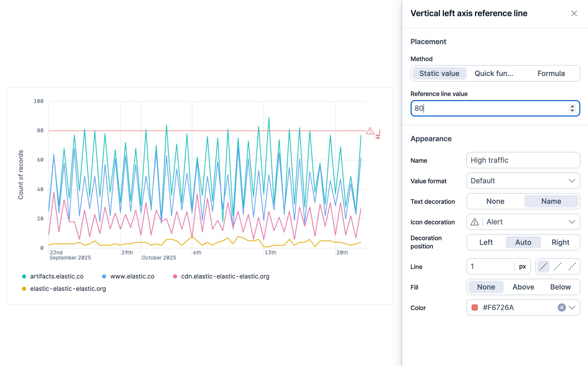The image size is (588, 366).
Task: Click the www.elastic.co legend color dot
Action: click(x=104, y=276)
